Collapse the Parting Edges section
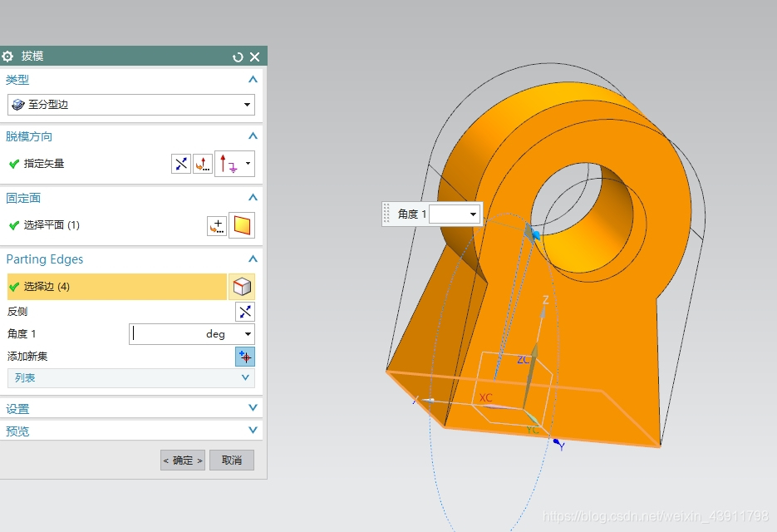This screenshot has height=532, width=777. [253, 259]
